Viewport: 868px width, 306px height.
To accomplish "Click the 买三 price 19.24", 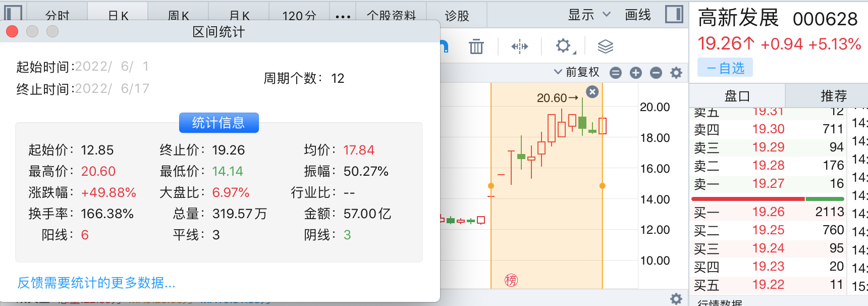I will [768, 248].
